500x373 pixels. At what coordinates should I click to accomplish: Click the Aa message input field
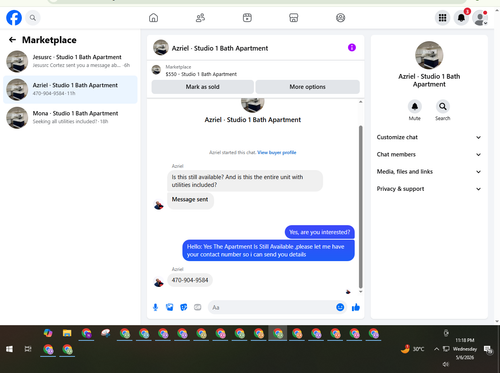pos(273,307)
